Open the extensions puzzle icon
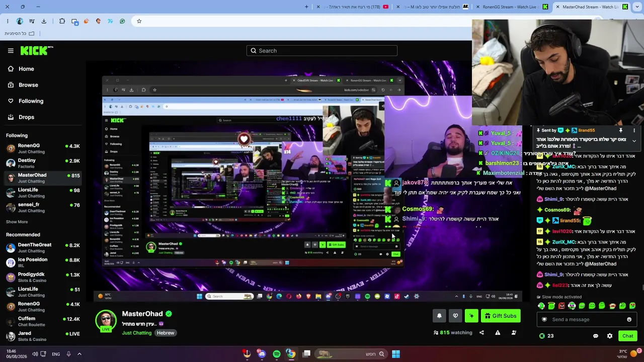The width and height of the screenshot is (644, 362). tap(62, 21)
